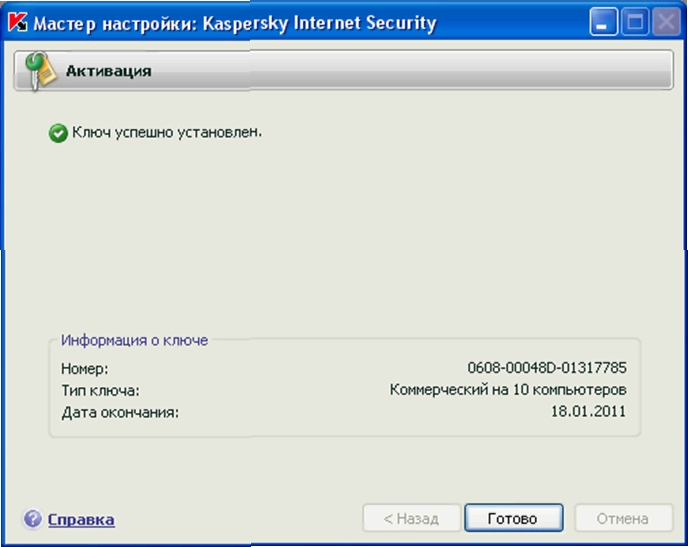This screenshot has width=688, height=547.
Task: Maximize the setup wizard window
Action: (635, 23)
